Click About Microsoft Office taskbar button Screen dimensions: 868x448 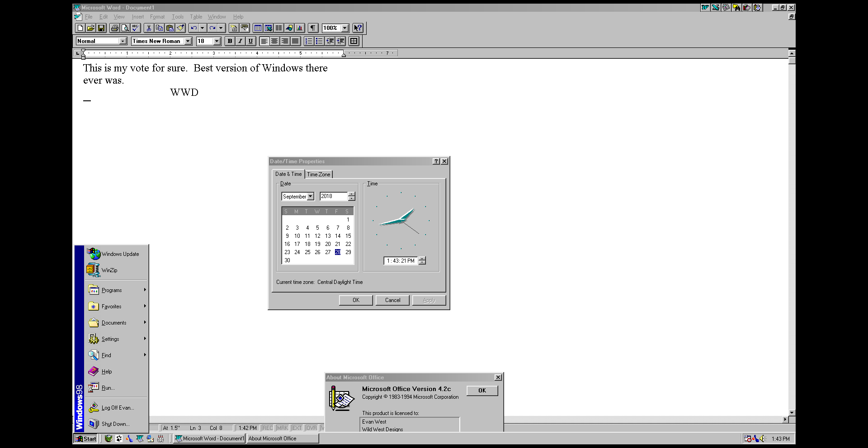[x=283, y=439]
